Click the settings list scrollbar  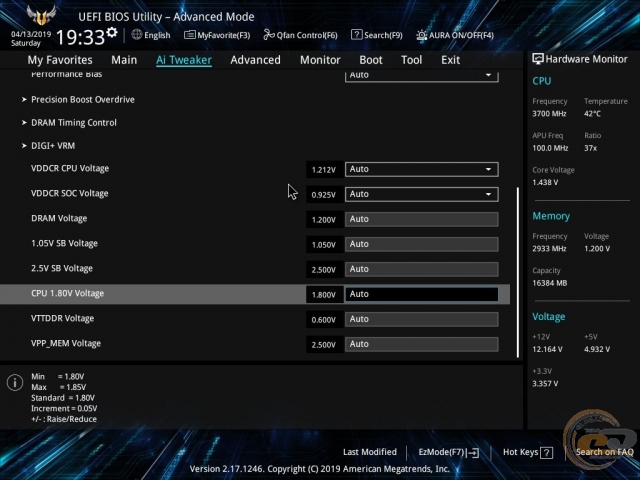click(518, 272)
